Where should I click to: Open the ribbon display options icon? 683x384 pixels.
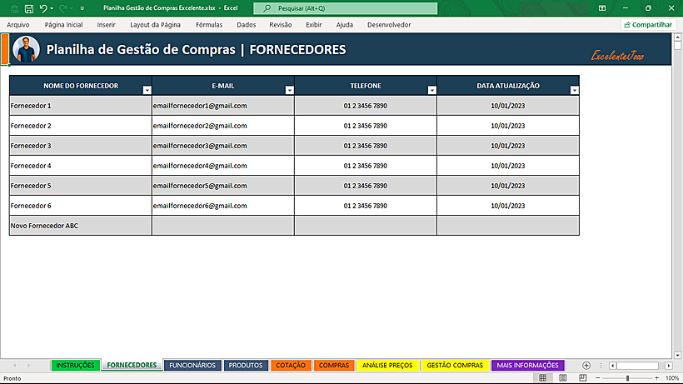(x=602, y=8)
